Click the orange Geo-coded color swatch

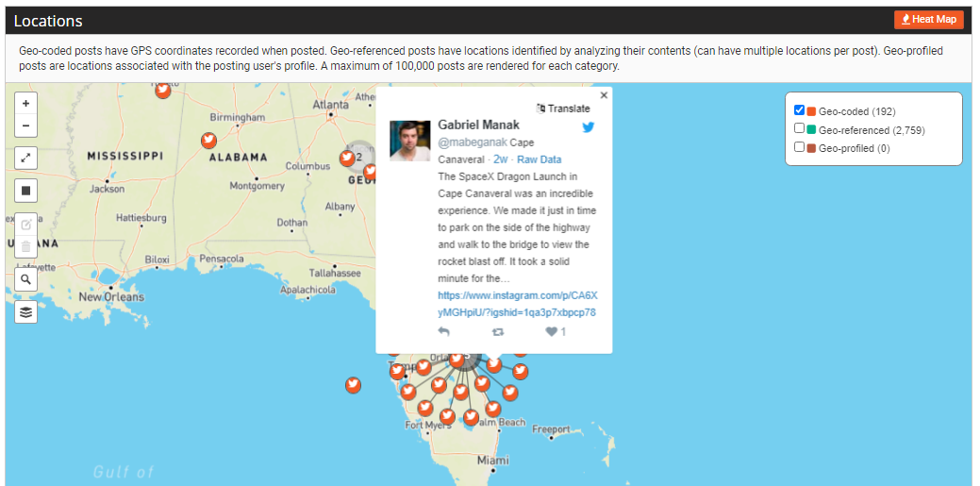coord(811,111)
